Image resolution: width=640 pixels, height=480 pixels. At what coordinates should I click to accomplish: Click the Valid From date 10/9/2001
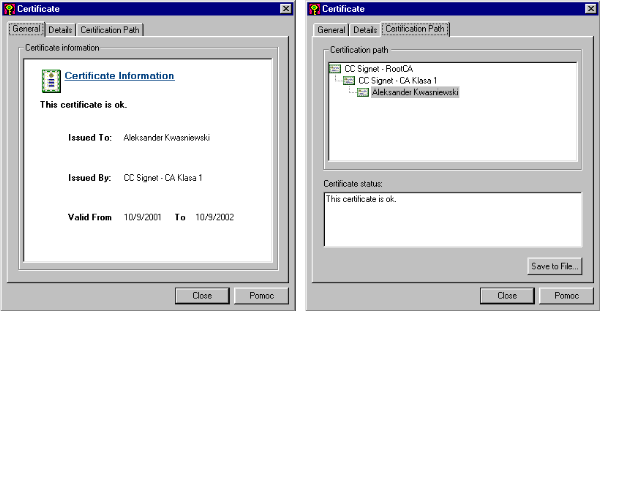point(142,217)
